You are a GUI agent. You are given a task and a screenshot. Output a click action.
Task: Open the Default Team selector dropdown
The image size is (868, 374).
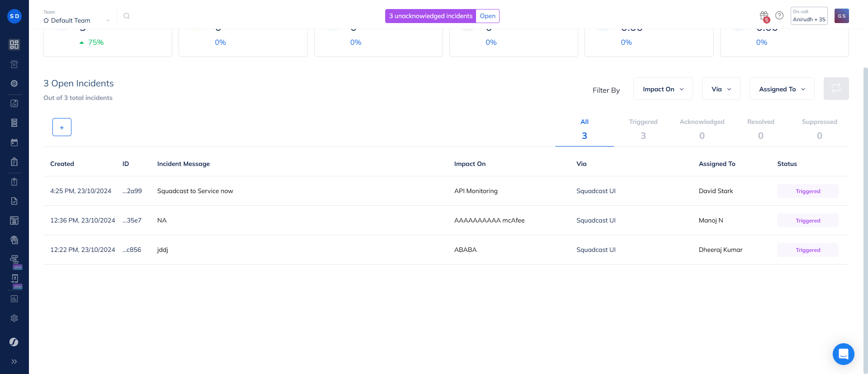point(77,20)
